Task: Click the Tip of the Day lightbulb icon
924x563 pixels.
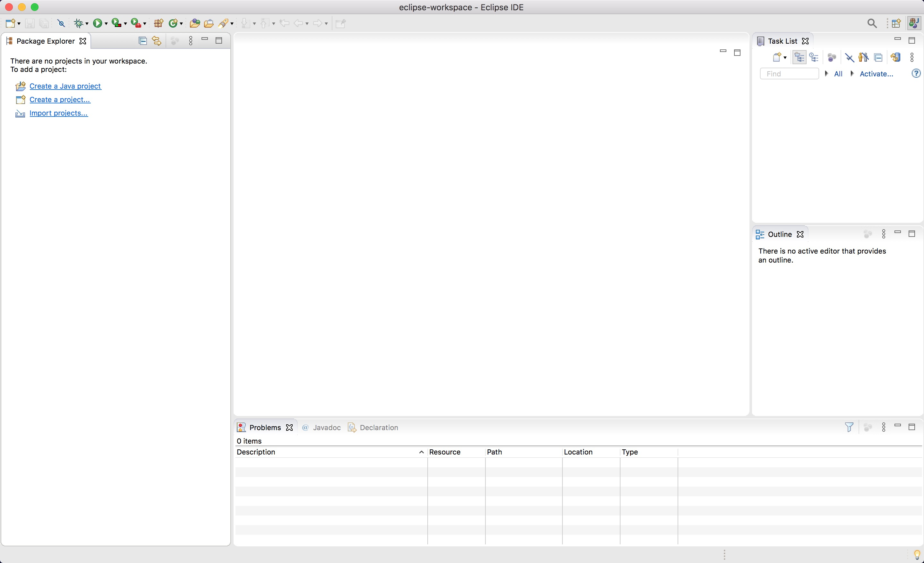Action: pyautogui.click(x=917, y=554)
